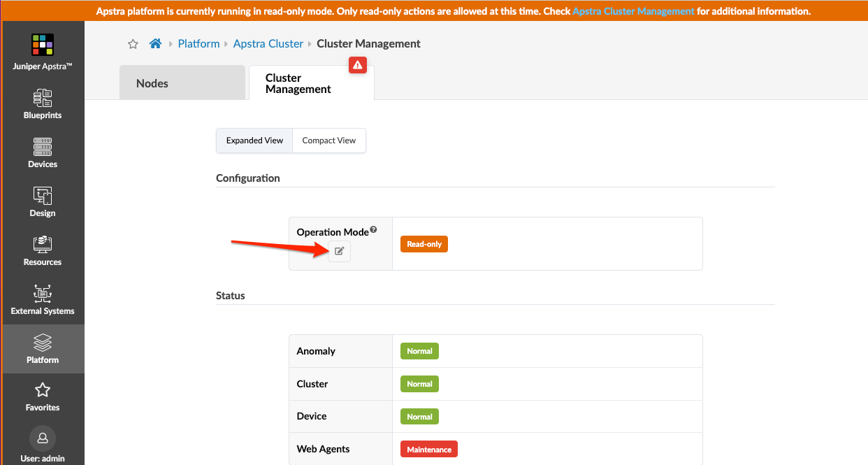Image resolution: width=868 pixels, height=465 pixels.
Task: Open Platform in the sidebar
Action: [43, 348]
